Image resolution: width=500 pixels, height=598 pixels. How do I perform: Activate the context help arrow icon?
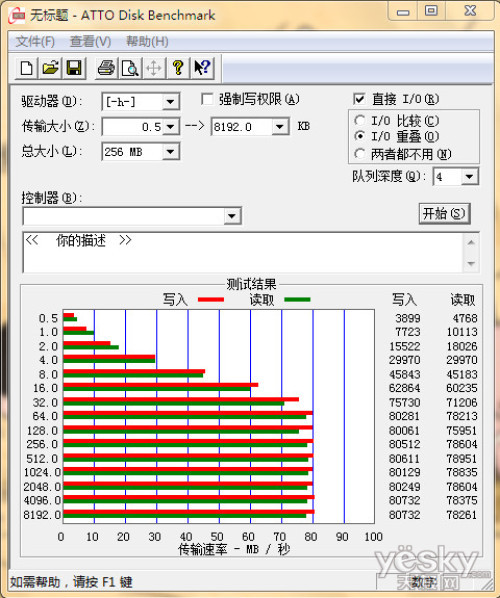coord(202,68)
